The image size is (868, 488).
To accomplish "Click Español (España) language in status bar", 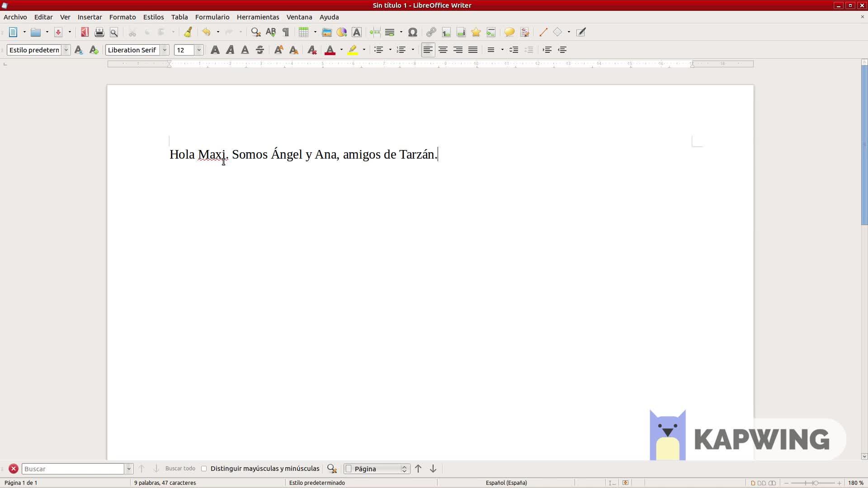I will [x=506, y=483].
